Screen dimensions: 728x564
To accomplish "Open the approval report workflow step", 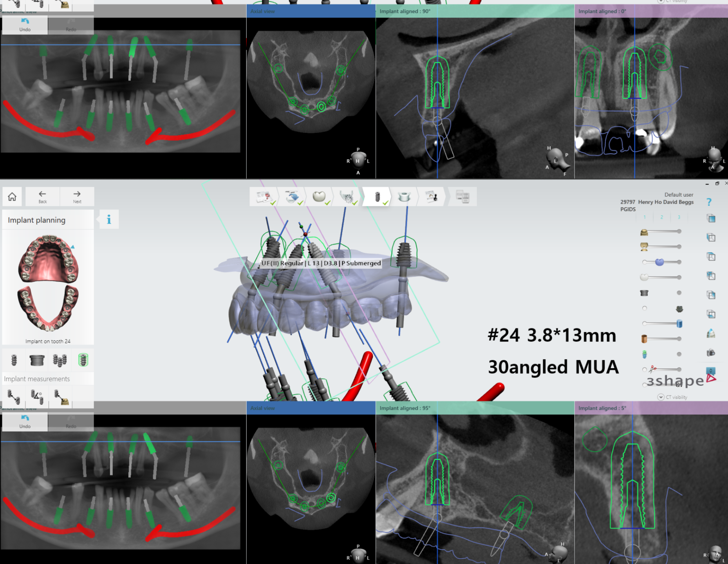I will click(431, 197).
